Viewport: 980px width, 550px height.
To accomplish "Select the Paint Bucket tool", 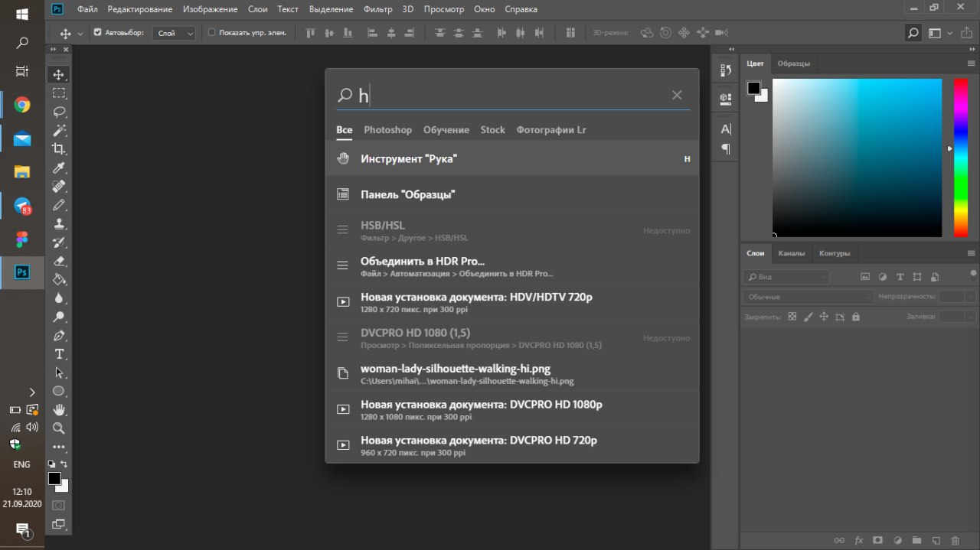I will point(59,280).
